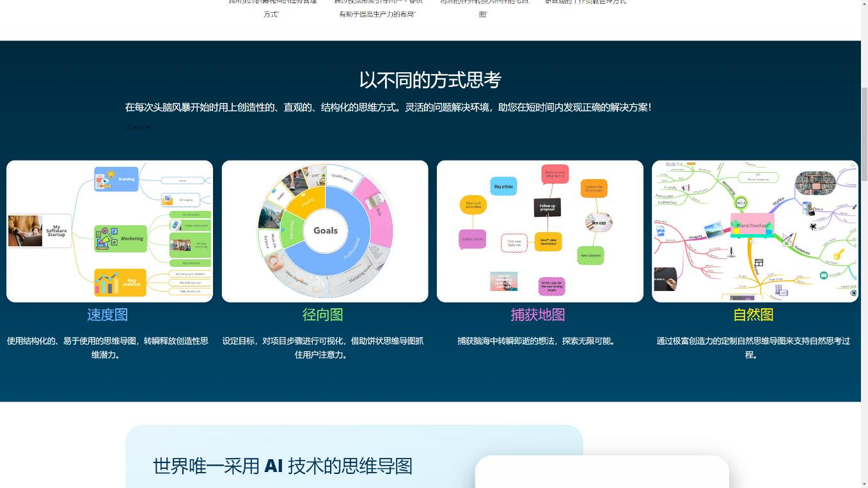Click the 自然图 title
Screen dimensions: 868x488
coord(754,315)
